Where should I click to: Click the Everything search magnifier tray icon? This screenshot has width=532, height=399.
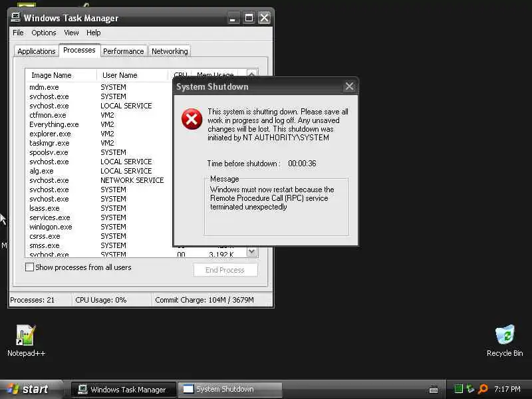pyautogui.click(x=483, y=389)
